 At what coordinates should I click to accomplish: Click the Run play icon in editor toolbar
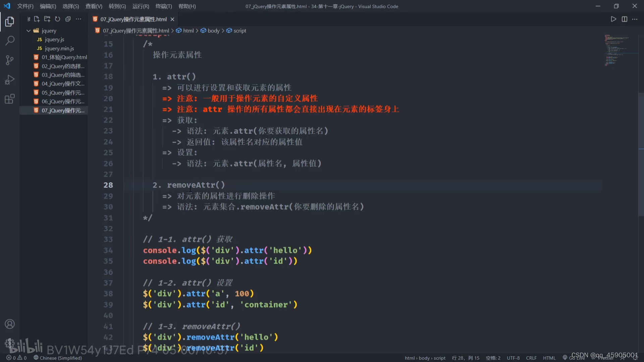(x=613, y=19)
